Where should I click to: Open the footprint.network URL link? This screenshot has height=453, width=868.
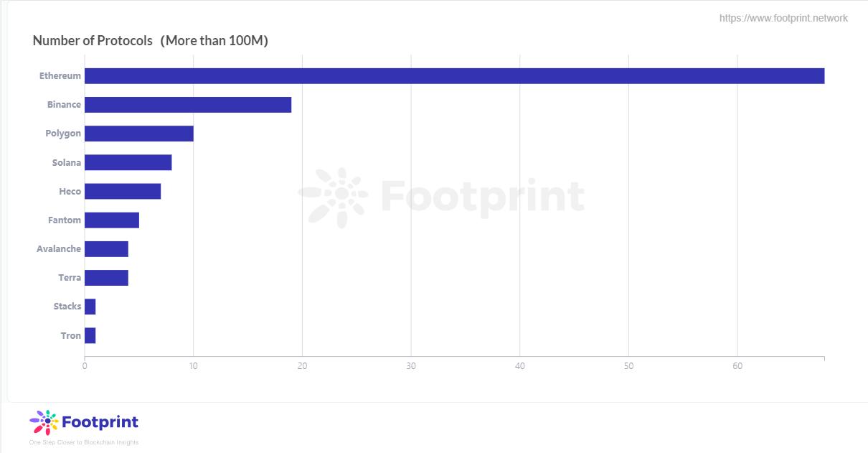783,18
